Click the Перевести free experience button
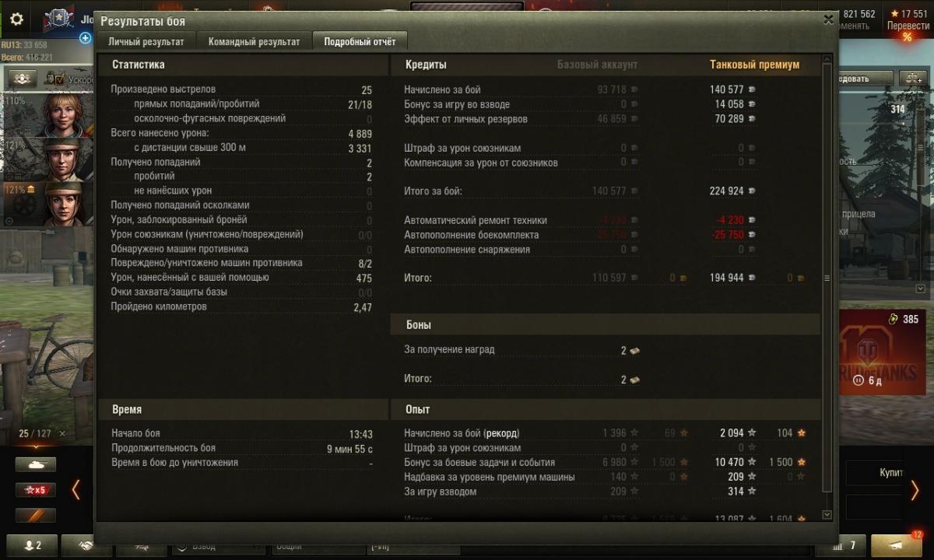The width and height of the screenshot is (934, 560). 908,26
